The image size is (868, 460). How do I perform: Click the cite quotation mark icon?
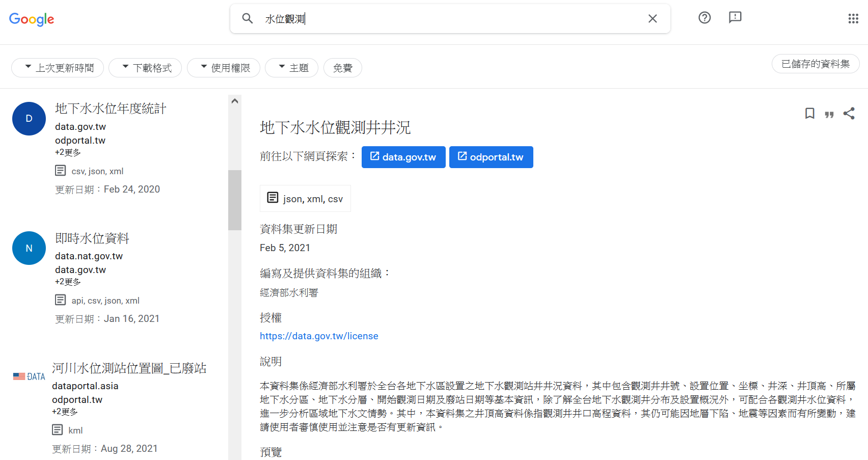pos(829,115)
